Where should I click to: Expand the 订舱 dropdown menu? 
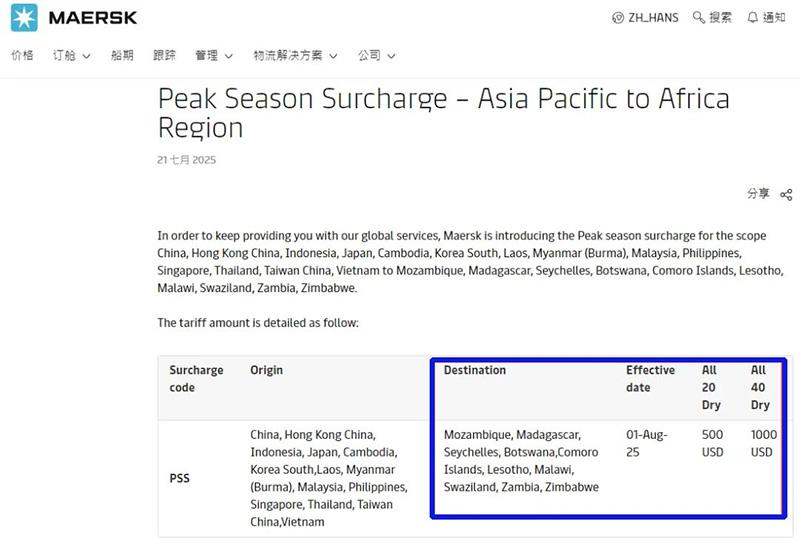click(x=72, y=56)
